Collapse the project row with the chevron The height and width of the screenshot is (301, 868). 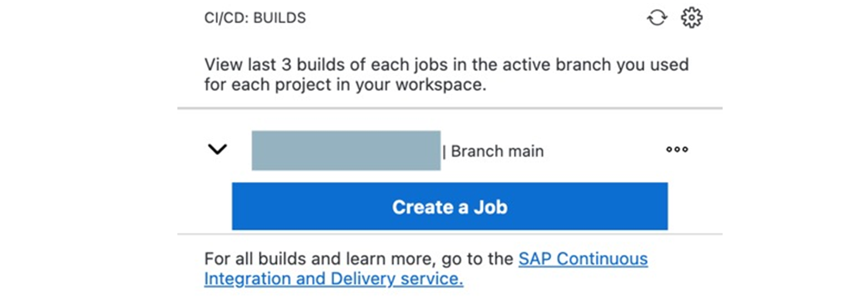[x=218, y=149]
